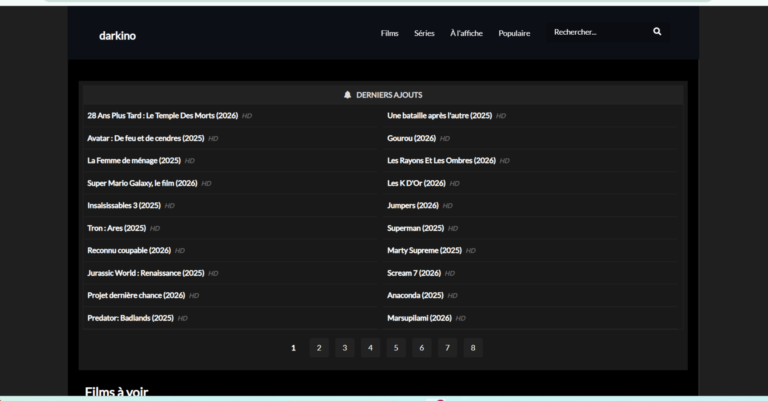Open Jurassic World : Renaissance (2025)
768x401 pixels.
(x=145, y=273)
